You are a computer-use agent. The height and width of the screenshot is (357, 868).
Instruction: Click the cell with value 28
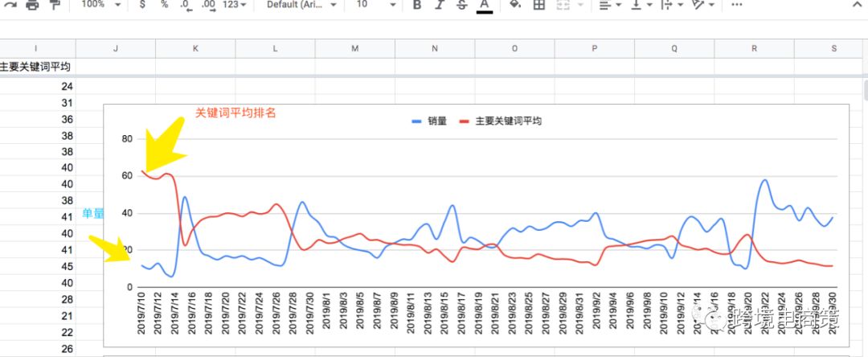click(38, 299)
